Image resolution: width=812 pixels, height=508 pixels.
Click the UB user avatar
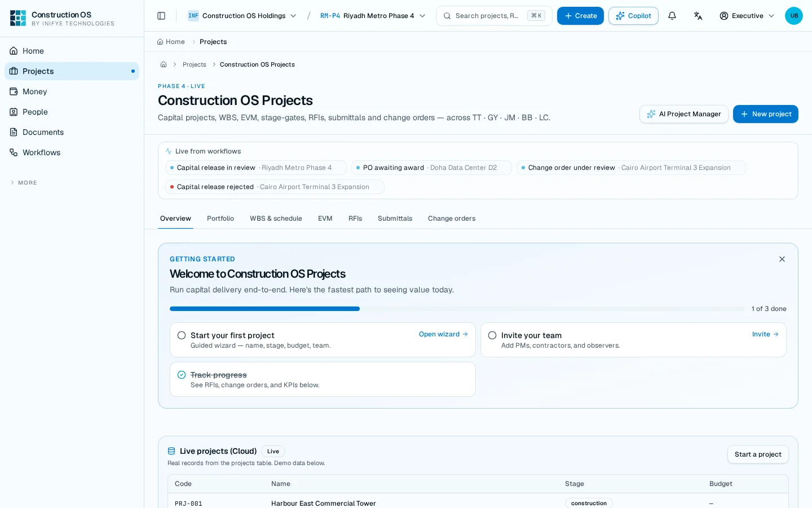point(794,16)
